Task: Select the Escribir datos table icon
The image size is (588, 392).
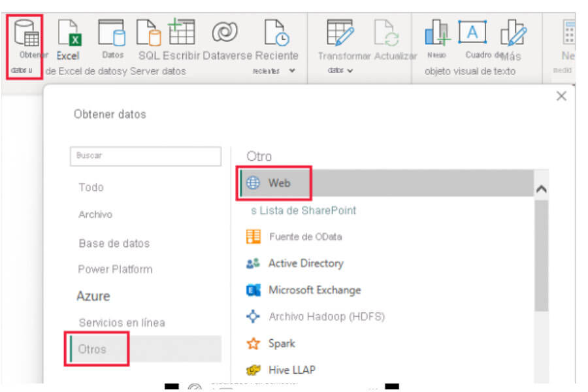Action: point(182,32)
